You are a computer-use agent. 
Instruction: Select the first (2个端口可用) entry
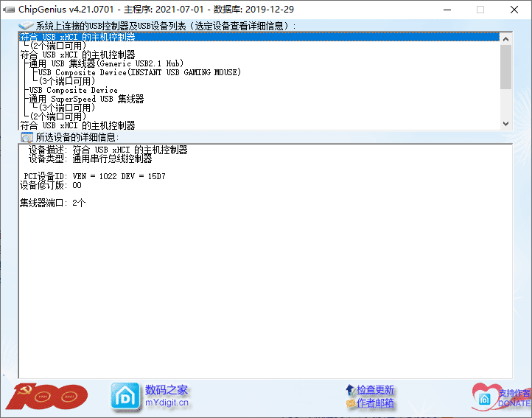(x=57, y=46)
